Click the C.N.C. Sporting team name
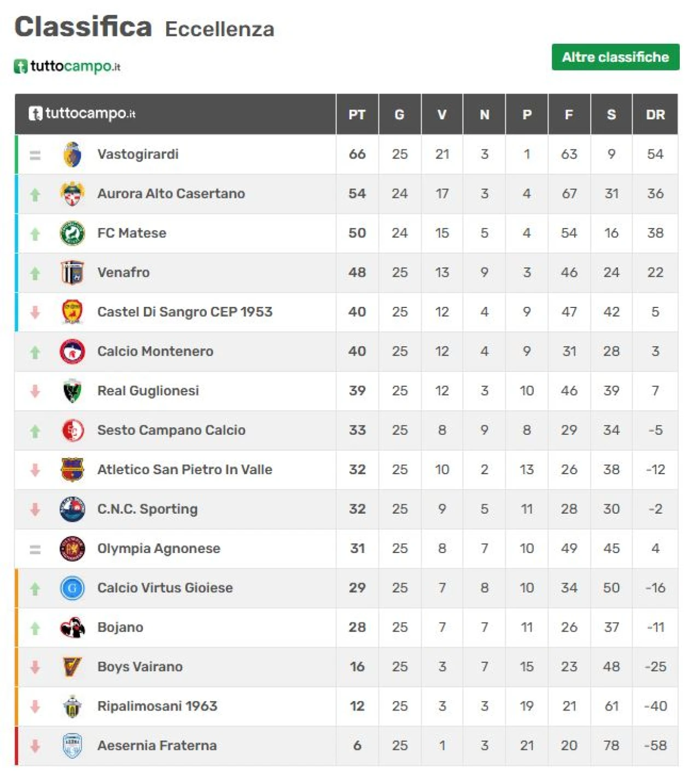Image resolution: width=700 pixels, height=780 pixels. coord(148,509)
